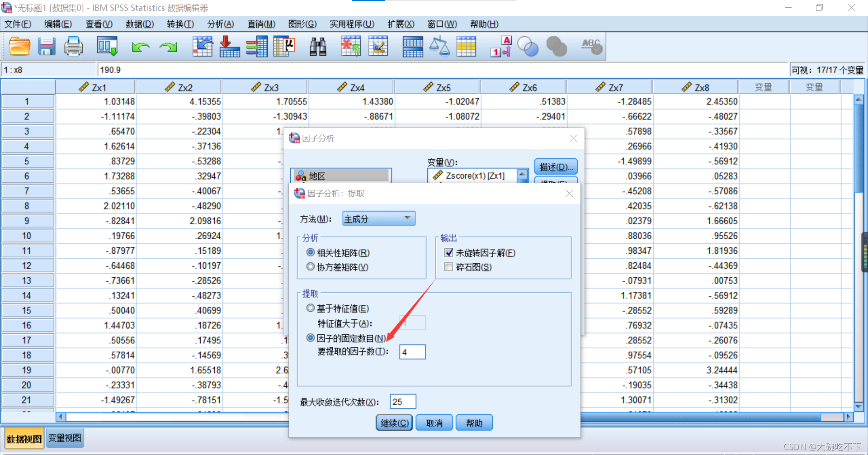Viewport: 868px width, 455px height.
Task: Select the Zx1 column header
Action: pos(95,87)
